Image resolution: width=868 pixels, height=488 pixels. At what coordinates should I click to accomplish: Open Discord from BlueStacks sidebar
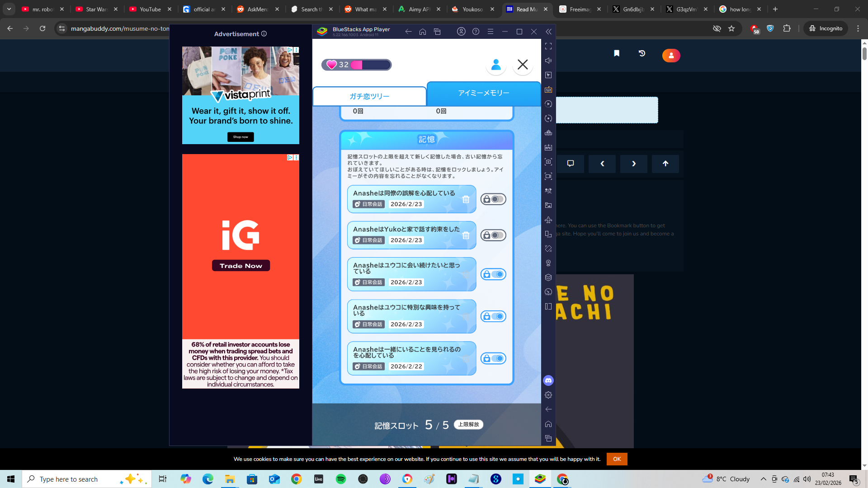(x=548, y=380)
